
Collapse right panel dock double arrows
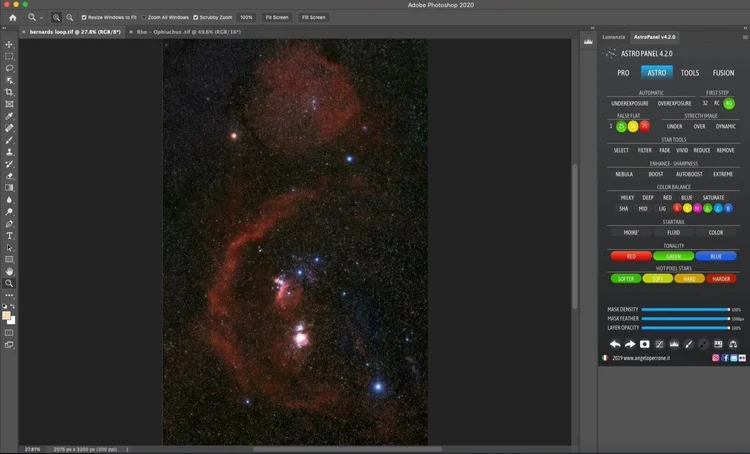pyautogui.click(x=745, y=28)
